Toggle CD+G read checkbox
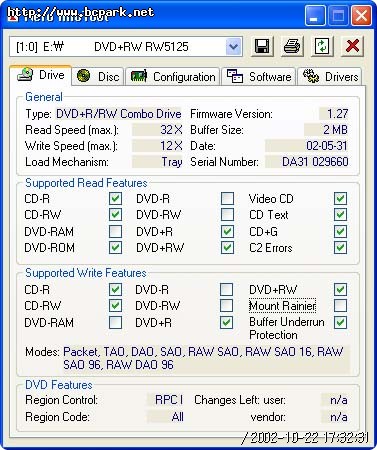Screen dimensions: 377x450 click(340, 231)
